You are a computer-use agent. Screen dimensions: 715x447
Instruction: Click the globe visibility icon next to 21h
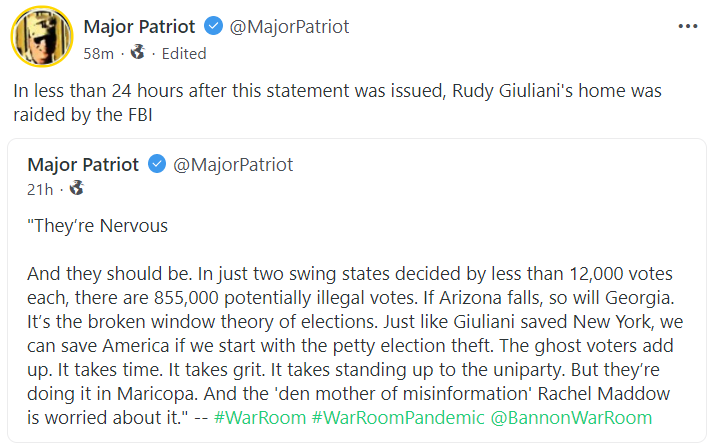tap(77, 188)
